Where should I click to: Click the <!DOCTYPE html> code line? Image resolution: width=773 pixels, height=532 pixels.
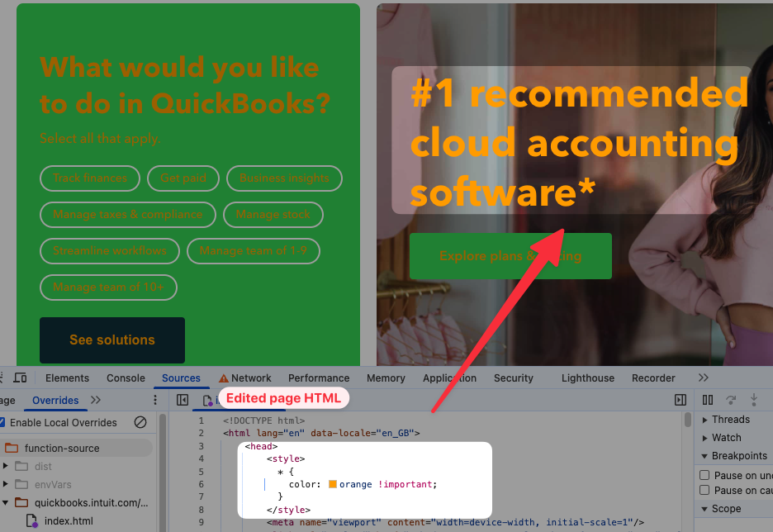pyautogui.click(x=263, y=420)
